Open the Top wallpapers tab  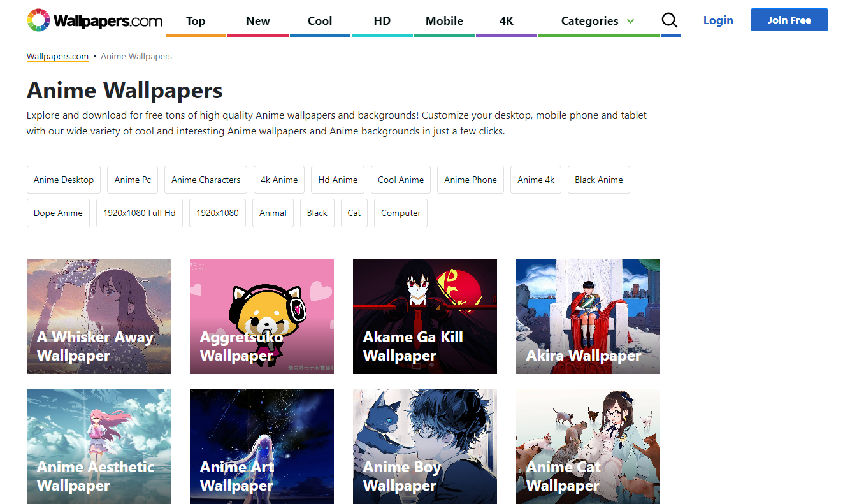[196, 21]
